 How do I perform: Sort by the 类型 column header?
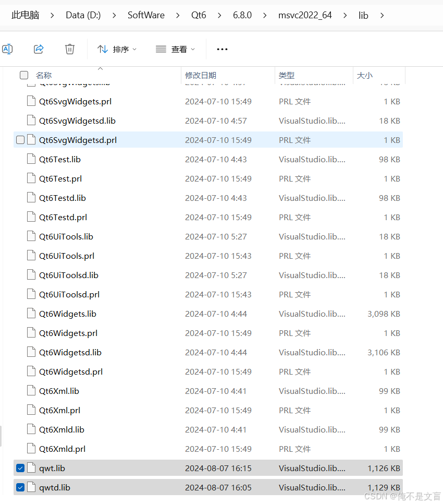click(x=286, y=75)
